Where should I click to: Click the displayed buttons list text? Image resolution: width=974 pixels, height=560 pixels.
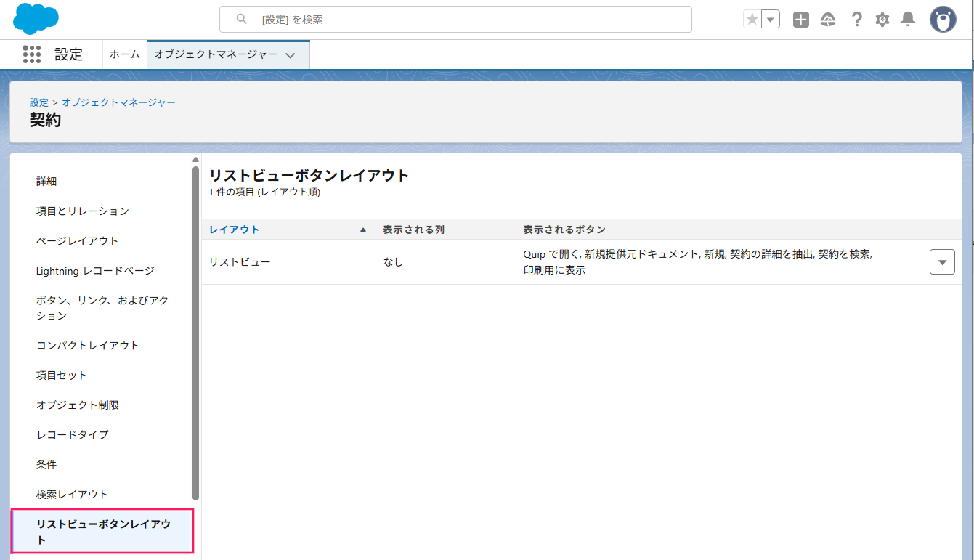[697, 262]
